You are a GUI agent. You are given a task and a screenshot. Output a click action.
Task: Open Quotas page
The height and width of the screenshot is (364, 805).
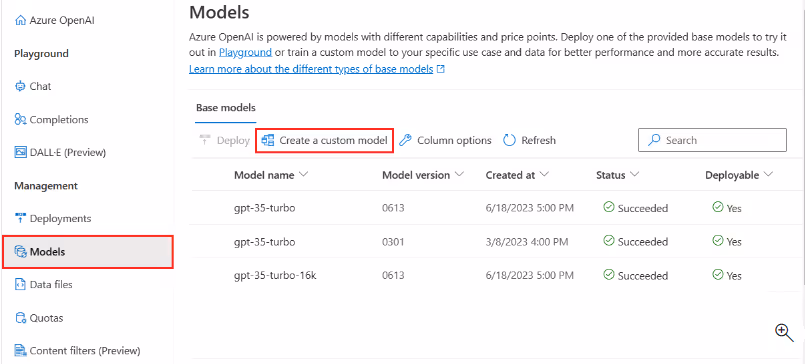point(39,318)
